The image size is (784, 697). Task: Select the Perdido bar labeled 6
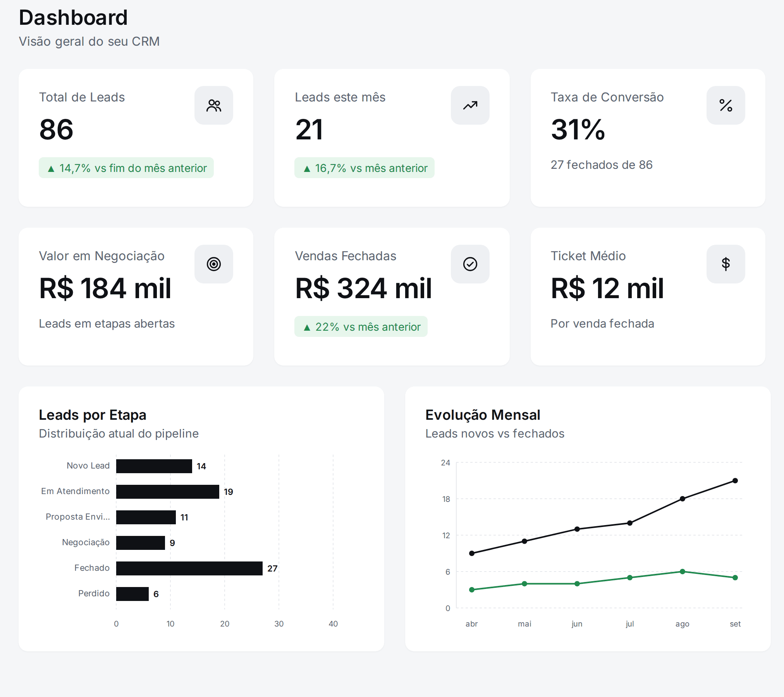132,594
